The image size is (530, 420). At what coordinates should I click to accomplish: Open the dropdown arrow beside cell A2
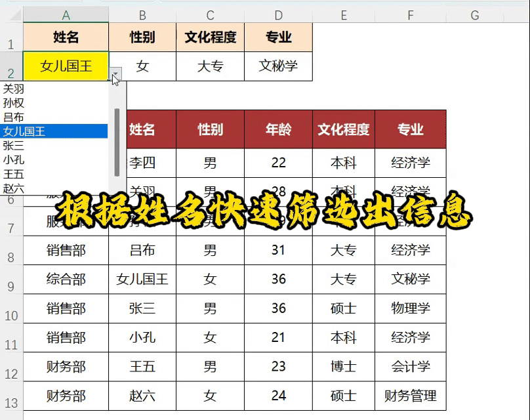click(x=115, y=73)
